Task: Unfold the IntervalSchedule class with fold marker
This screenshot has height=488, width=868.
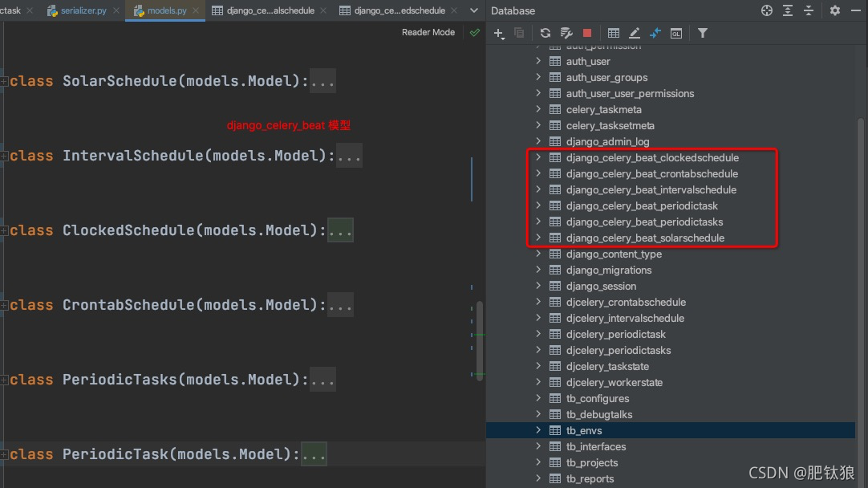Action: [4, 157]
